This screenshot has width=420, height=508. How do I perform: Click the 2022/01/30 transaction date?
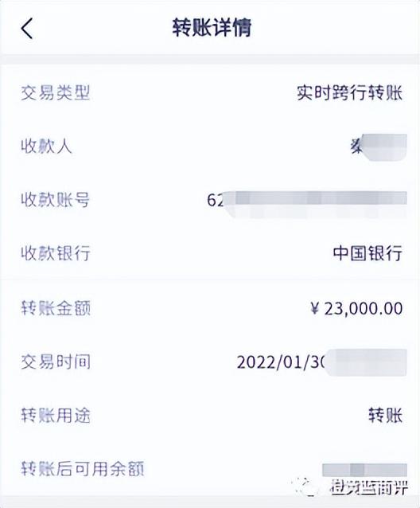[x=281, y=362]
